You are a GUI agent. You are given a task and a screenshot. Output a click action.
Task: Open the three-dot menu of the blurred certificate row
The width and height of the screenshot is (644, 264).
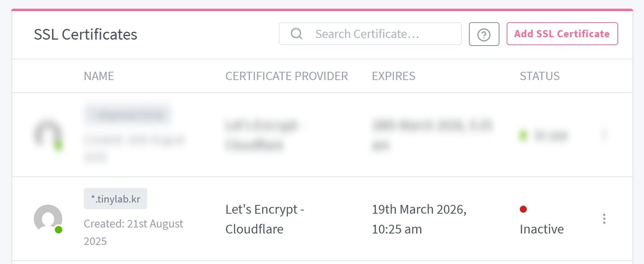click(604, 135)
